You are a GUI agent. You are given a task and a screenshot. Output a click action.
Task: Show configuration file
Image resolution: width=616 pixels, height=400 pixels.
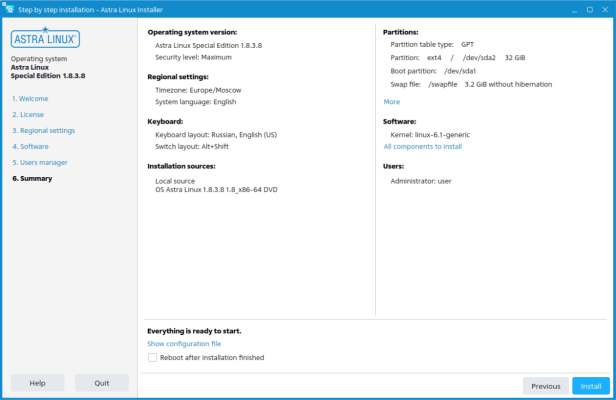[184, 344]
